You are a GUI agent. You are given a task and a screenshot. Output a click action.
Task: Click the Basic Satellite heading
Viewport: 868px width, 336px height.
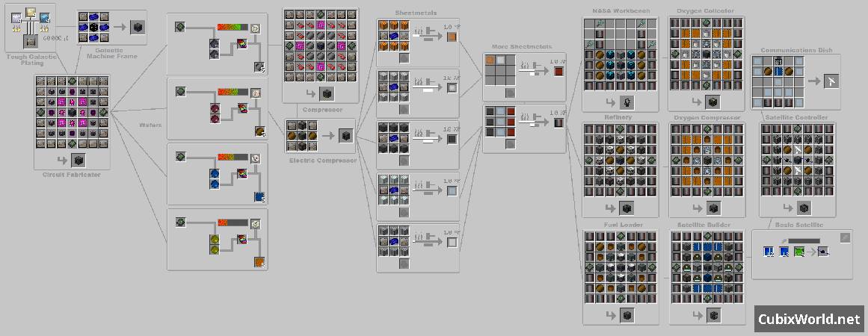pyautogui.click(x=798, y=225)
